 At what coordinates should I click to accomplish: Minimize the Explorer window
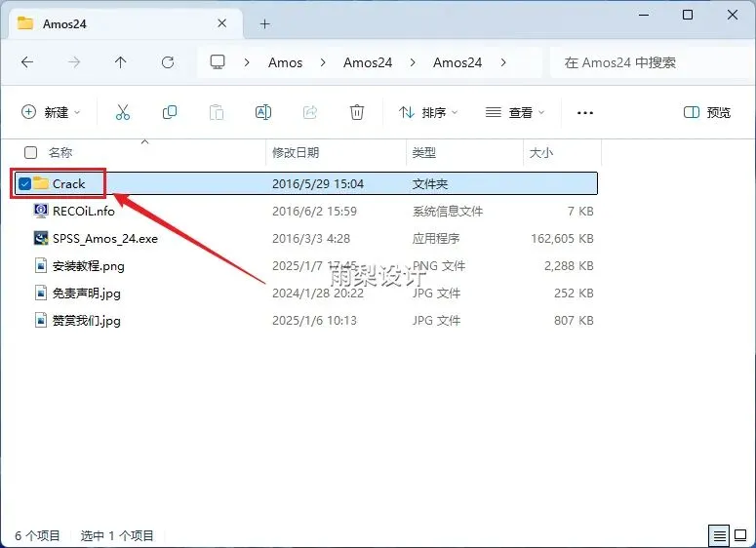pyautogui.click(x=644, y=15)
